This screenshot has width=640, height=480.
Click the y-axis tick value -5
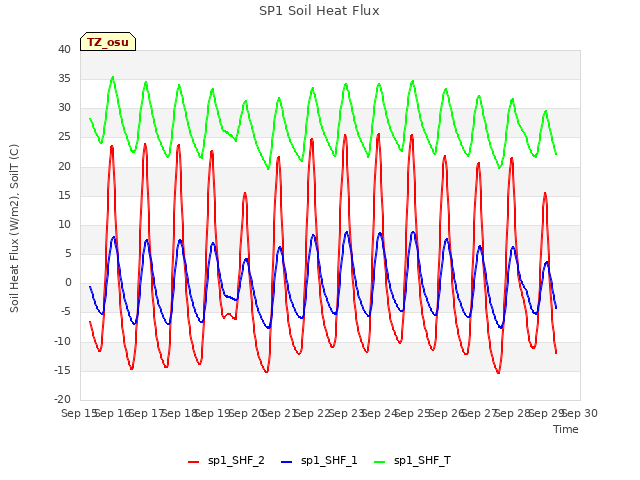[x=66, y=312]
